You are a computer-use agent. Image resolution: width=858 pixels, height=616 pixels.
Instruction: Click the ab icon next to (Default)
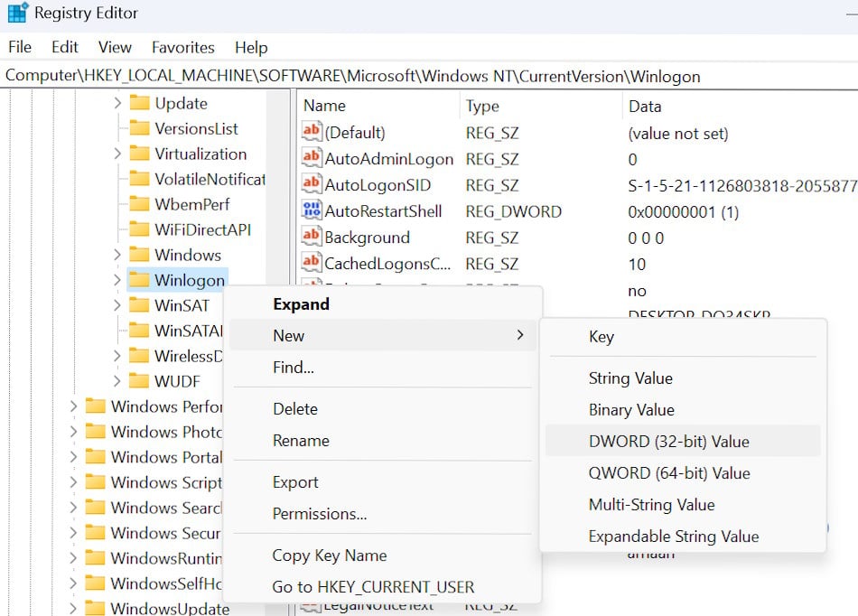click(312, 133)
